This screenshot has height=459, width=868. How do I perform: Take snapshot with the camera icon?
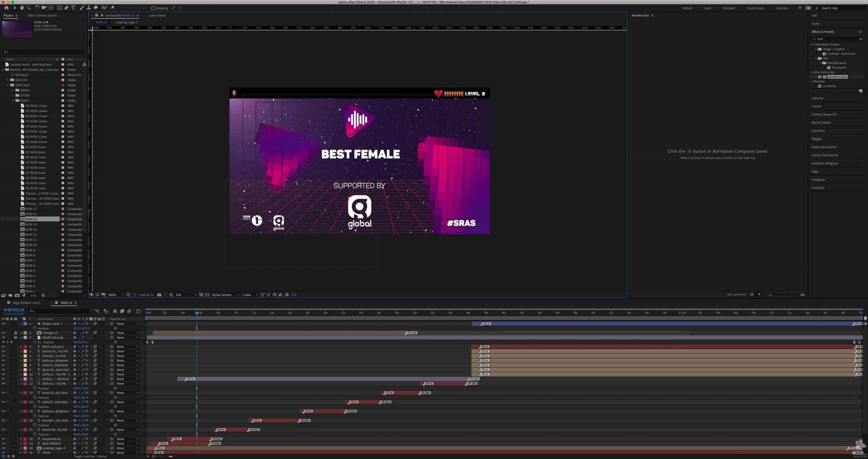pyautogui.click(x=159, y=295)
